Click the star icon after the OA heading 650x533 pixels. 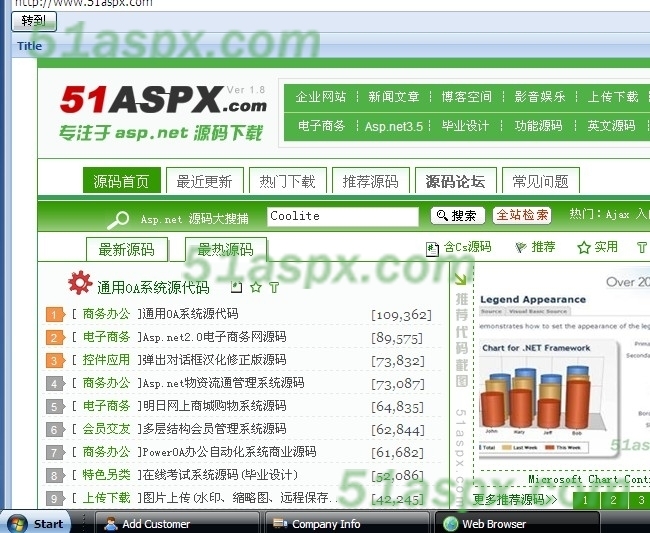[x=256, y=287]
